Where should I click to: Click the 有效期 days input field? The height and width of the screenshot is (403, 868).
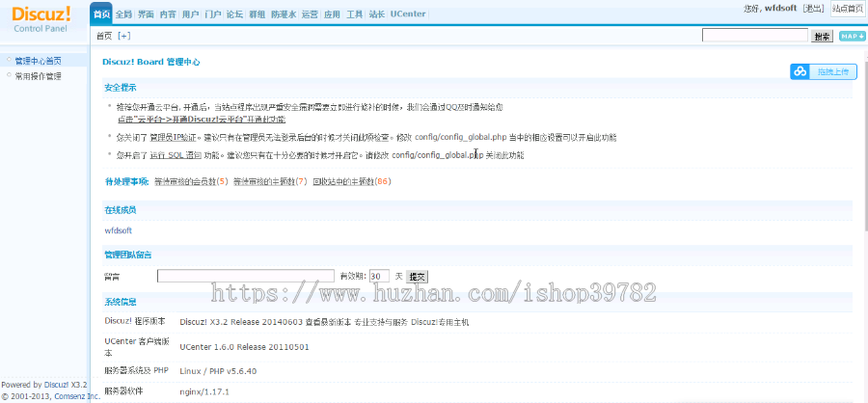point(379,276)
